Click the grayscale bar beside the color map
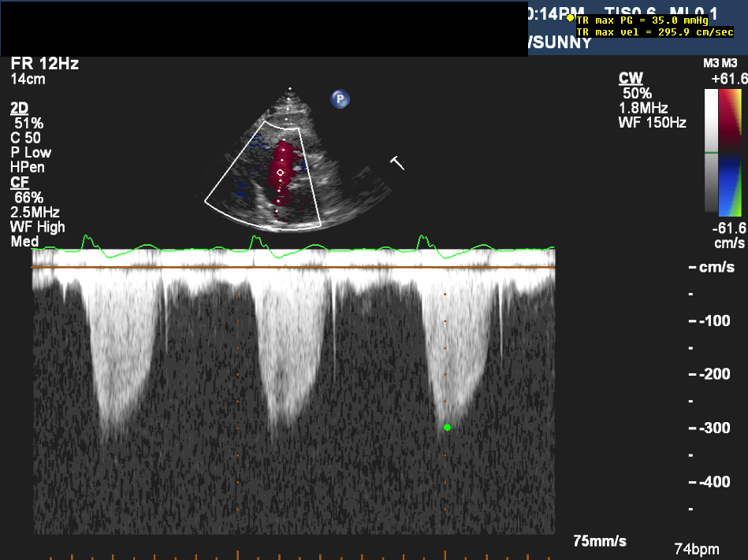The height and width of the screenshot is (560, 748). point(711,151)
